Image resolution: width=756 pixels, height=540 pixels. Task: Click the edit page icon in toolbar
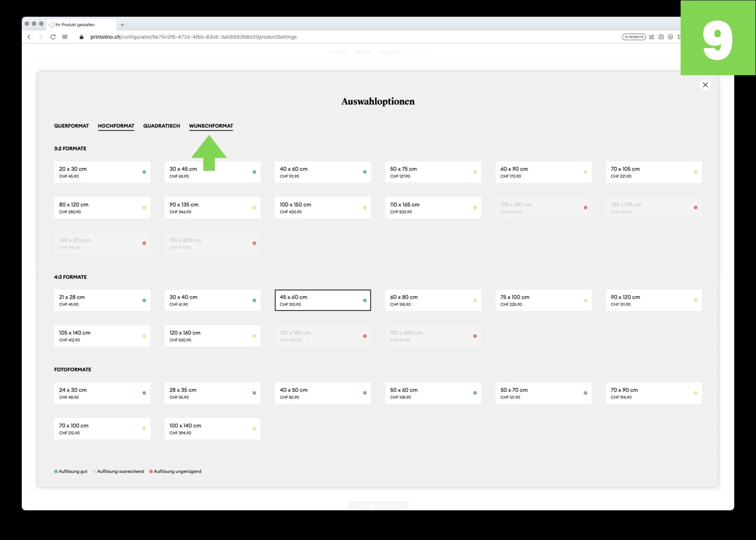[x=652, y=37]
